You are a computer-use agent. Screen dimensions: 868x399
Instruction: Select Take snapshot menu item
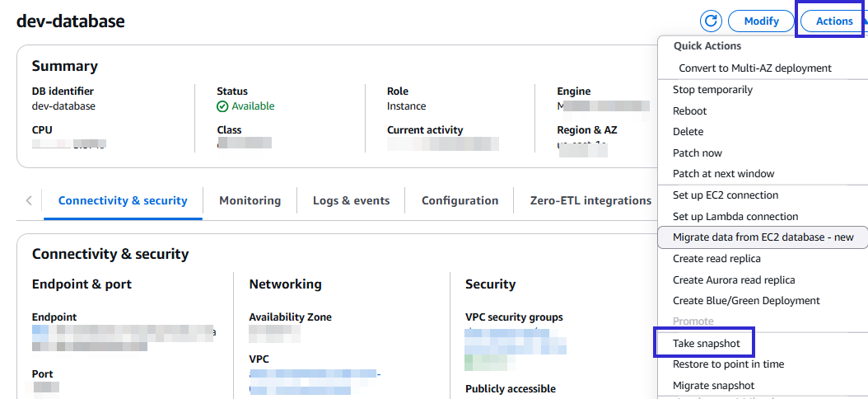[706, 344]
